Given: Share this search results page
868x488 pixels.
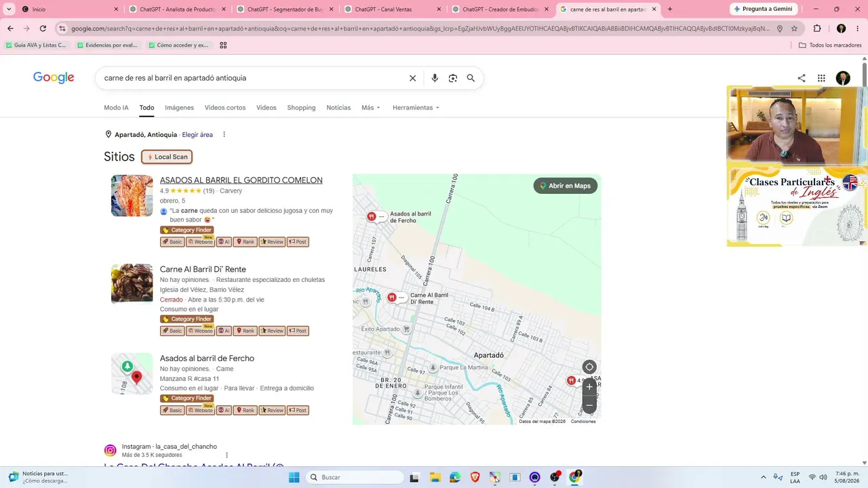Looking at the screenshot, I should point(802,78).
